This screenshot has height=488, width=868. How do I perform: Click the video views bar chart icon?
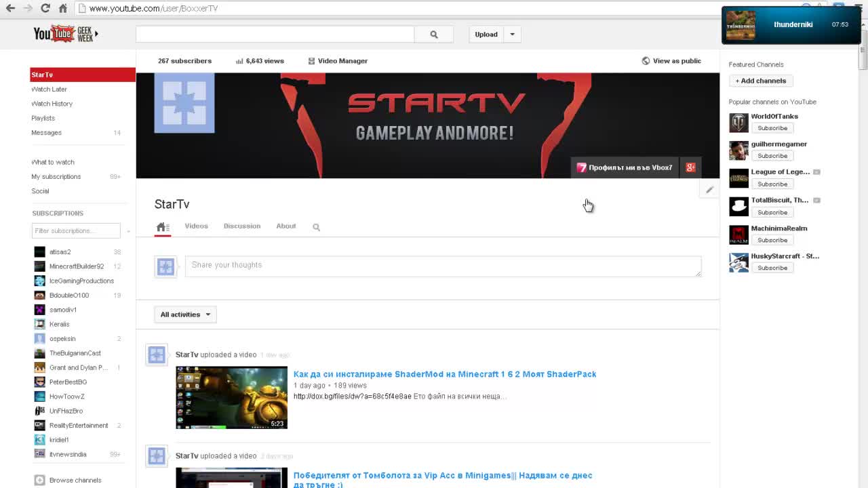pos(239,61)
